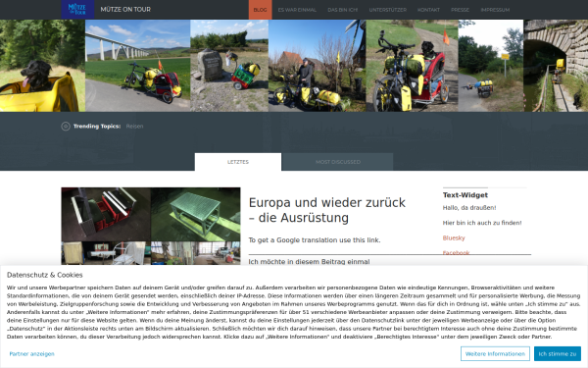Screen dimensions: 588x368
Task: Go to the UNTERSTÜTZER menu item
Action: point(388,10)
